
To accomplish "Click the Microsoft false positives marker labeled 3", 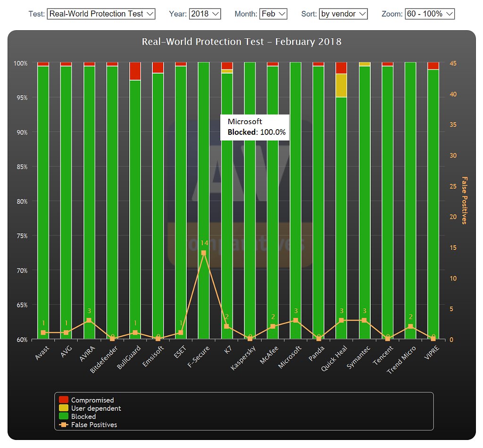I will [295, 320].
